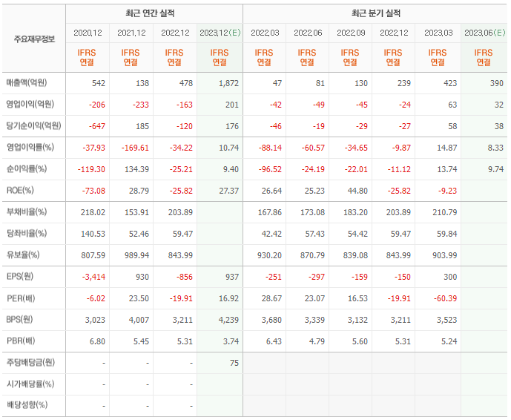
Task: Click the 3,680 quarterly BPS value
Action: [271, 321]
